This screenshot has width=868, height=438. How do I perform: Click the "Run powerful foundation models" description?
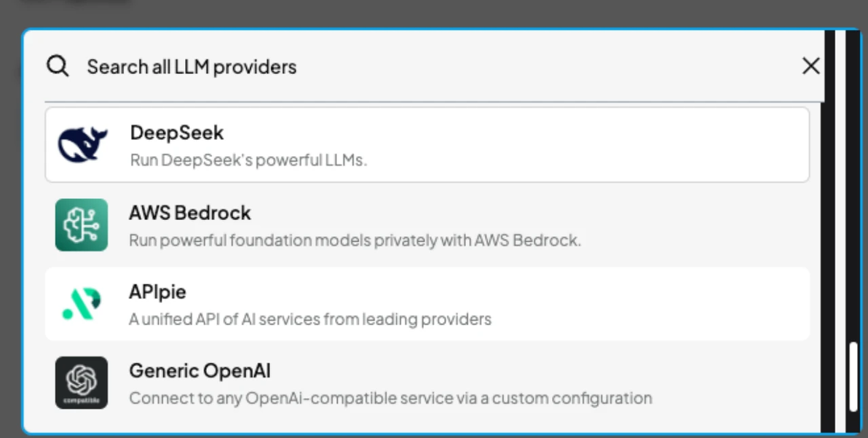coord(355,240)
